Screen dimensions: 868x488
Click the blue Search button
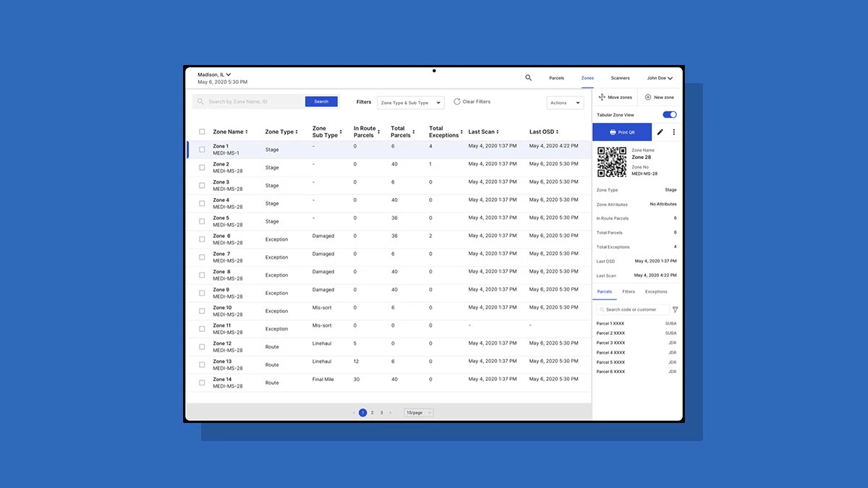coord(321,102)
